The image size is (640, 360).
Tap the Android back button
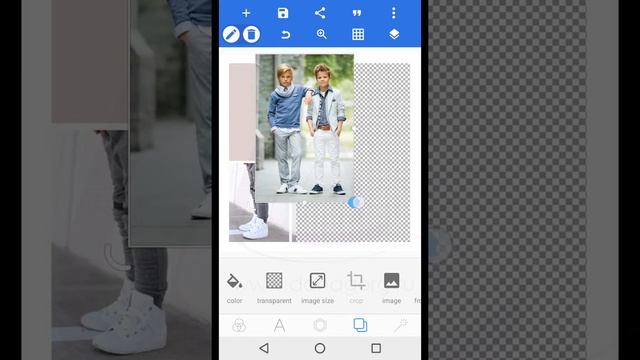click(x=264, y=348)
